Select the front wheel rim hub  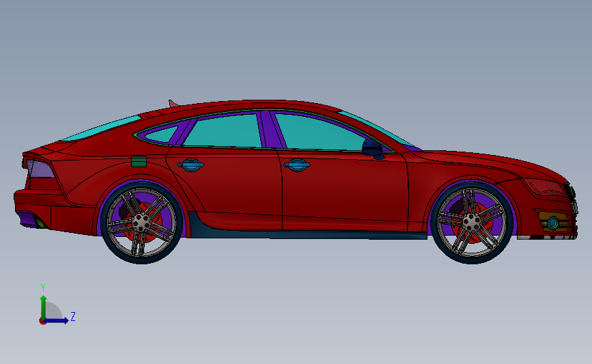(x=471, y=223)
